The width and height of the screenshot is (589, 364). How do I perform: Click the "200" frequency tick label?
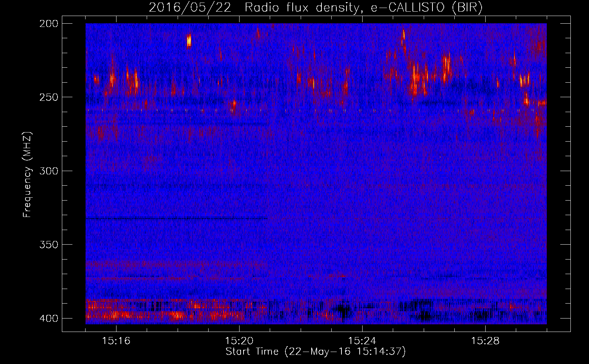coord(48,24)
